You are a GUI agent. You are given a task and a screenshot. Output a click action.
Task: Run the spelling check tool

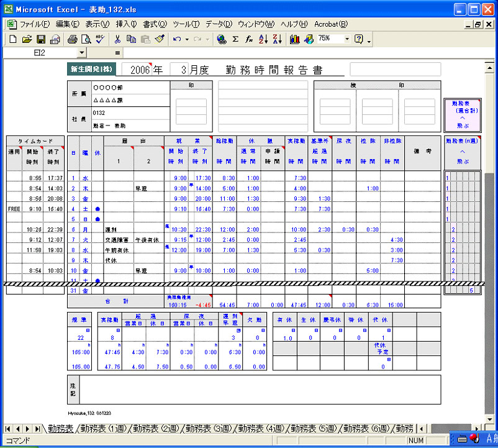tap(100, 39)
